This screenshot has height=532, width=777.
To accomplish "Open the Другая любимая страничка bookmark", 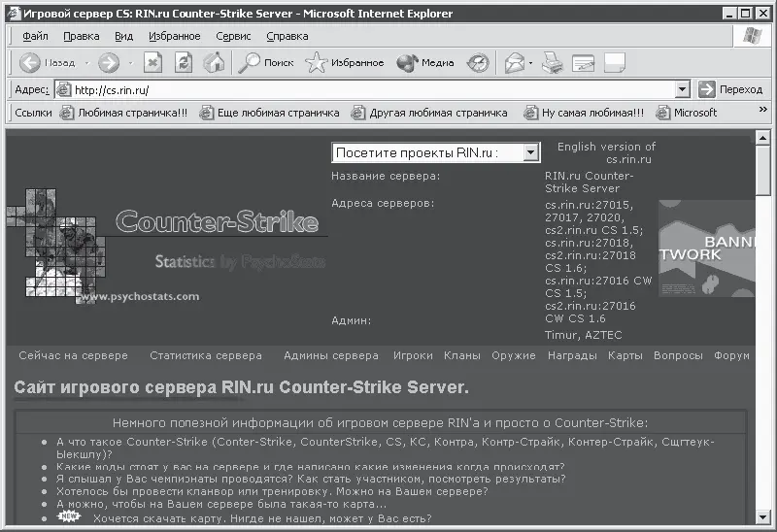I will tap(429, 113).
